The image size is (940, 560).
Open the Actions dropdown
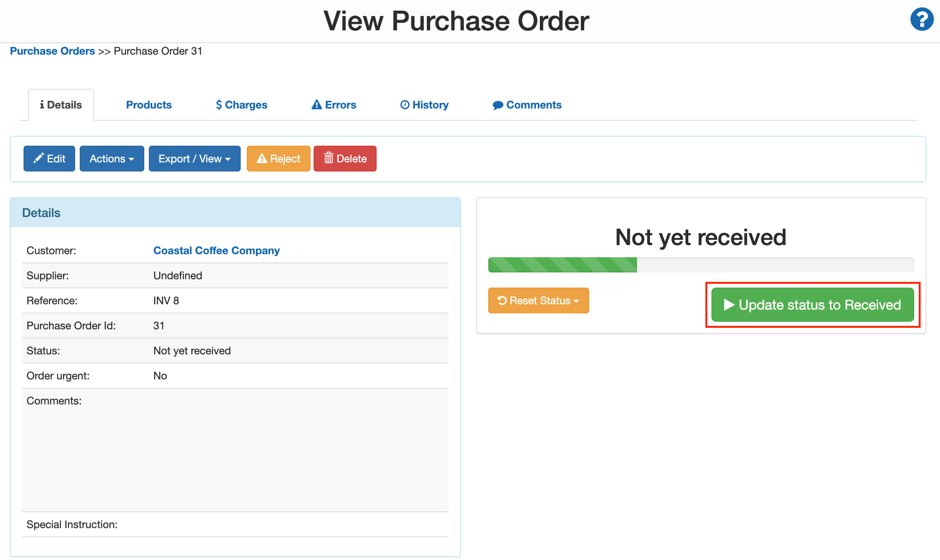coord(112,158)
